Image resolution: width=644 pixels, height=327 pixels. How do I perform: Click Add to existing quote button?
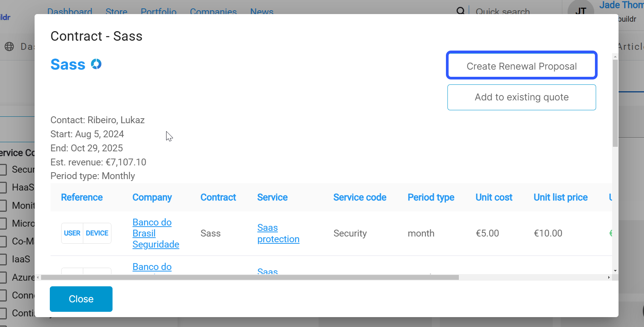522,97
